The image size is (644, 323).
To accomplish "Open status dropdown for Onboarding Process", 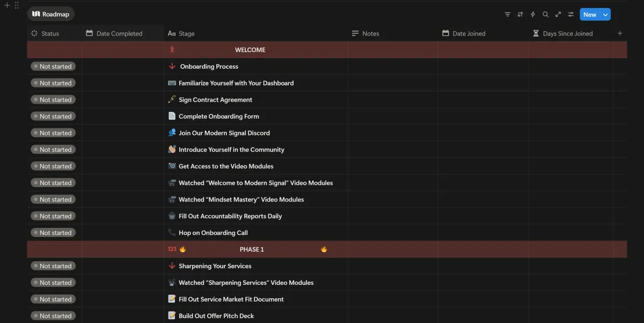I will click(53, 67).
